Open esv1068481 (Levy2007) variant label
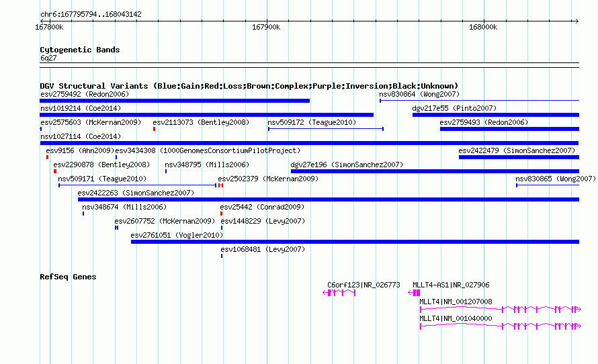The height and width of the screenshot is (364, 598). (263, 249)
